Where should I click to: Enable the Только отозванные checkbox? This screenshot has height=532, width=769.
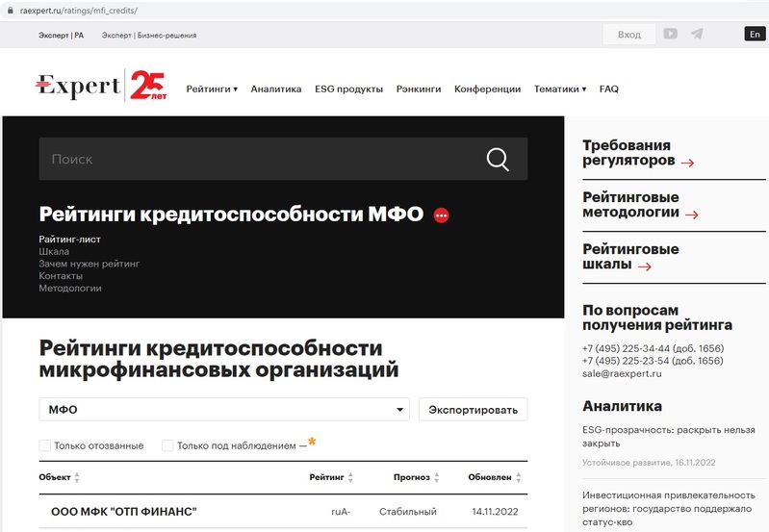point(45,445)
